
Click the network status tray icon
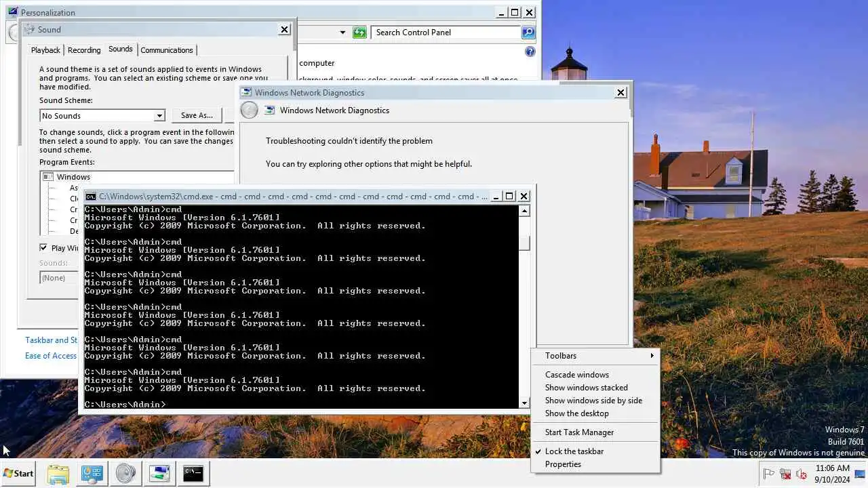tap(785, 474)
